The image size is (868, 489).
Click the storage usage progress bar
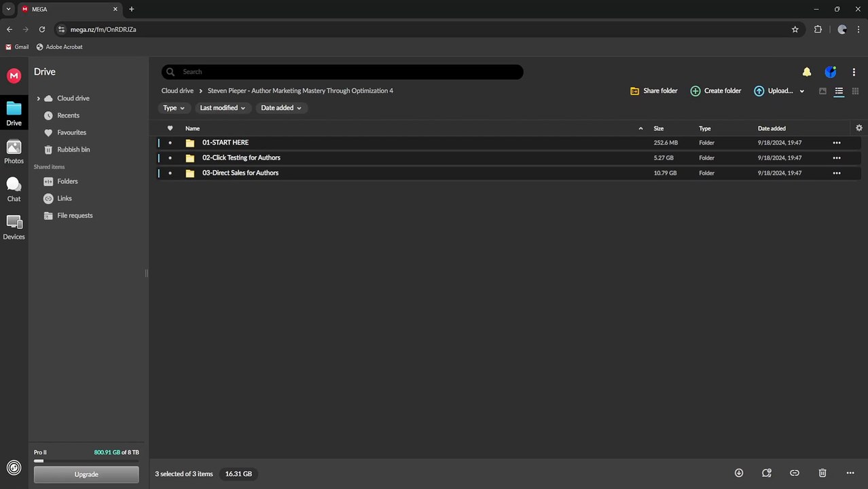coord(86,461)
